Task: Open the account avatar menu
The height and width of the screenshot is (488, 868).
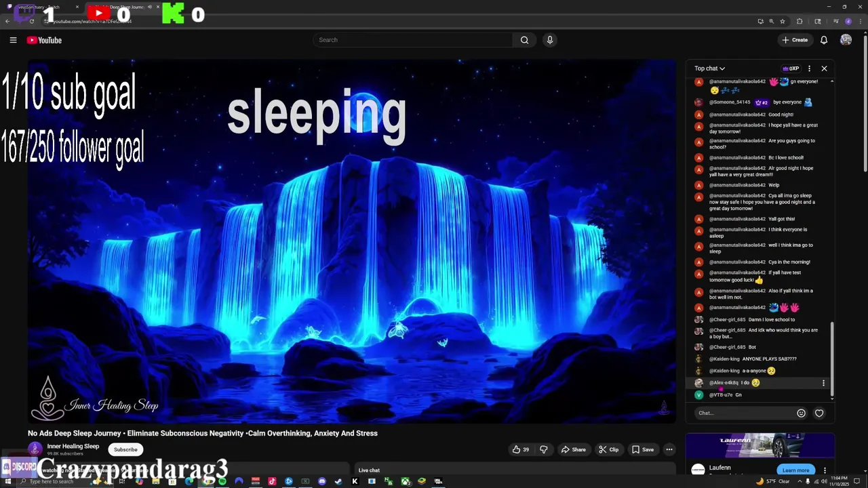Action: [846, 40]
